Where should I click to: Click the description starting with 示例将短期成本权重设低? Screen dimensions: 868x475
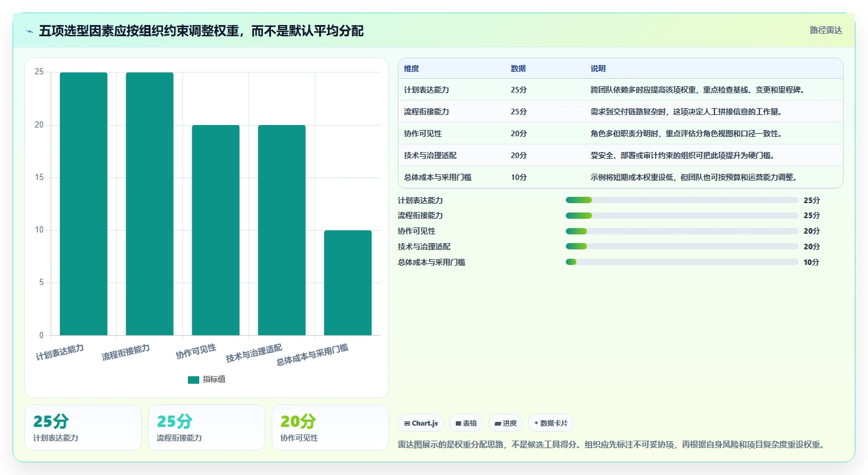coord(694,177)
